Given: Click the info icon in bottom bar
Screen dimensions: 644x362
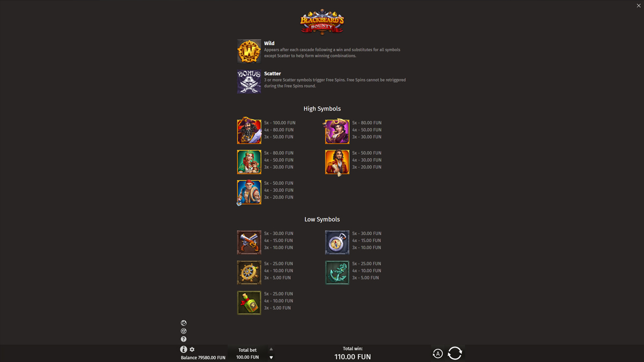Looking at the screenshot, I should click(184, 349).
